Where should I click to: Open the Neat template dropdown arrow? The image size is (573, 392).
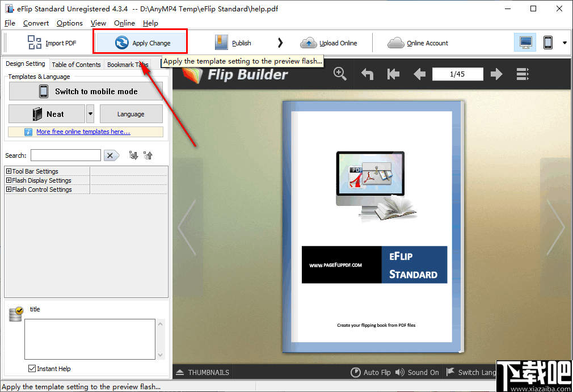pos(90,114)
